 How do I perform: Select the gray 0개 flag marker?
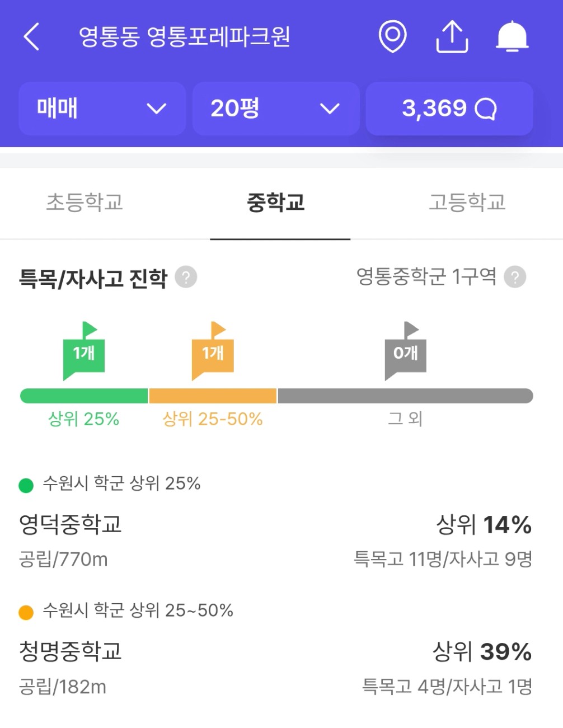(x=405, y=351)
